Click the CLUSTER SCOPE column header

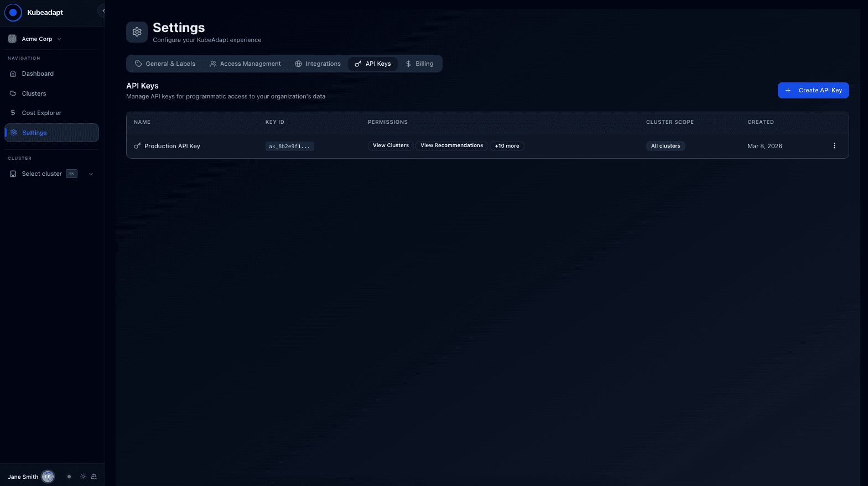(x=670, y=122)
